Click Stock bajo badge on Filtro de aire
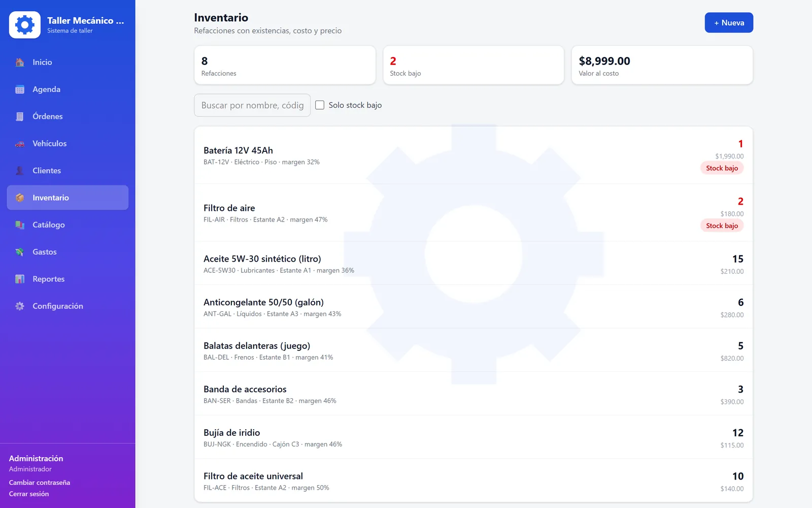The width and height of the screenshot is (812, 508). (722, 226)
